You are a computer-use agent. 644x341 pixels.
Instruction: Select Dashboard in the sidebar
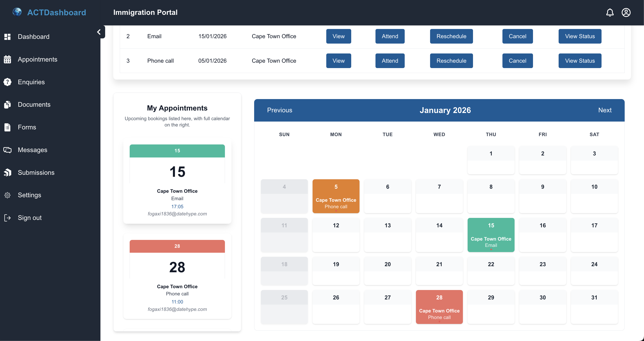click(33, 36)
